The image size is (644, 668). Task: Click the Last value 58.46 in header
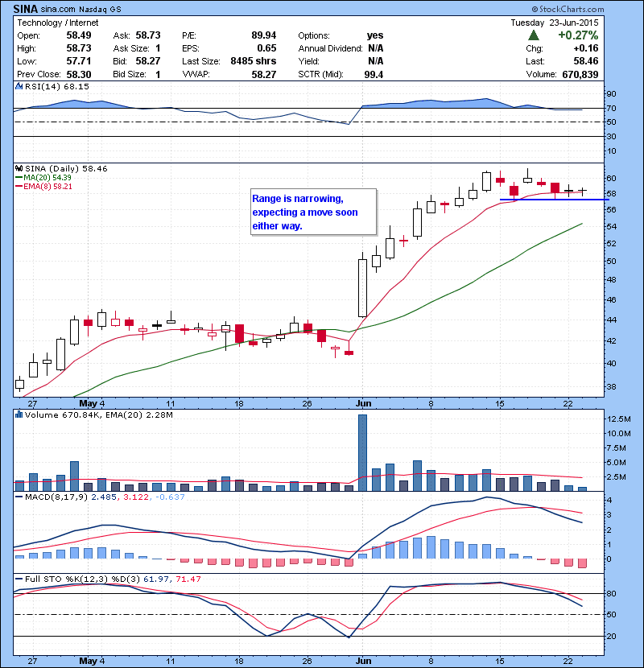coord(586,61)
